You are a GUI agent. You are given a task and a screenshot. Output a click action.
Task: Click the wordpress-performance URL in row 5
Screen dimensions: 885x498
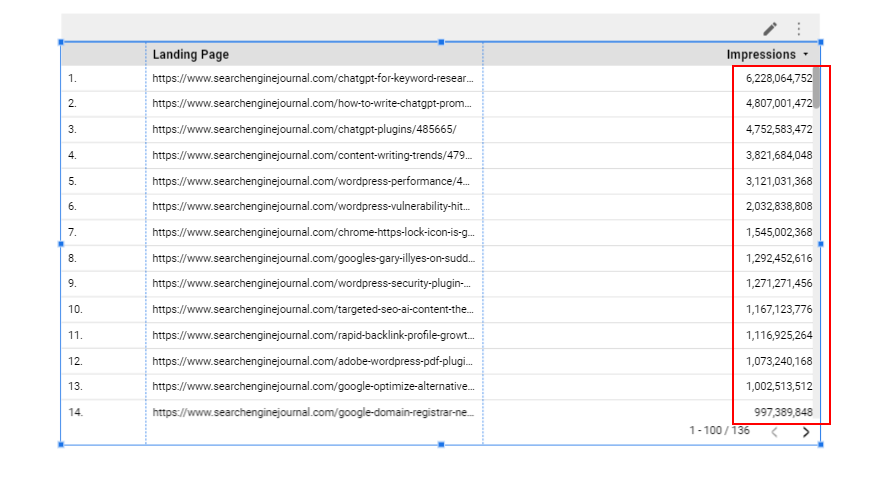click(313, 181)
